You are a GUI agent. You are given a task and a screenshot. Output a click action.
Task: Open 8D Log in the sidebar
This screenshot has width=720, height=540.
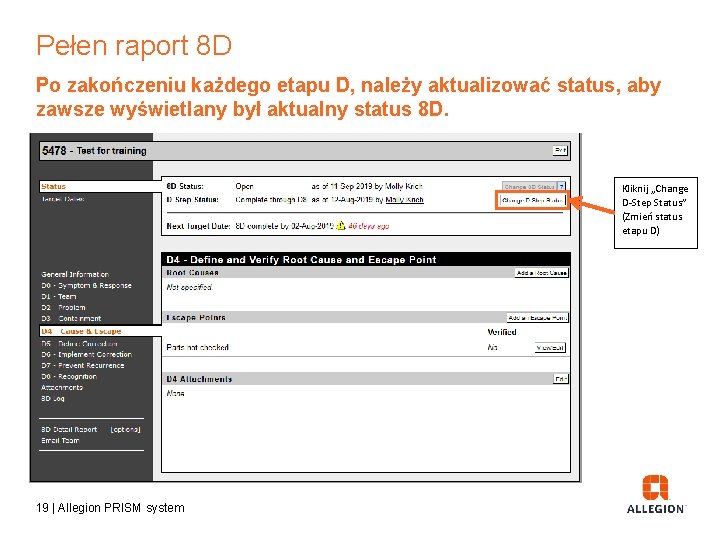(x=53, y=399)
